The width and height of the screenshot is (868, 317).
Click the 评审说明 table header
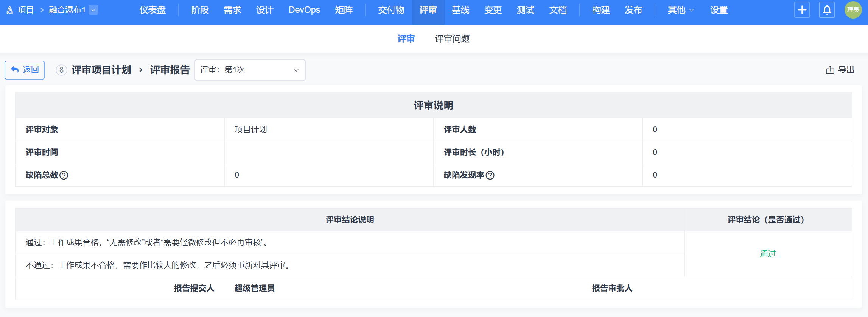(x=434, y=105)
